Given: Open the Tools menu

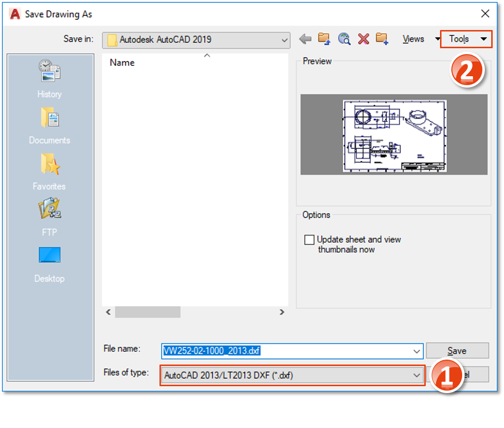Looking at the screenshot, I should pyautogui.click(x=465, y=39).
